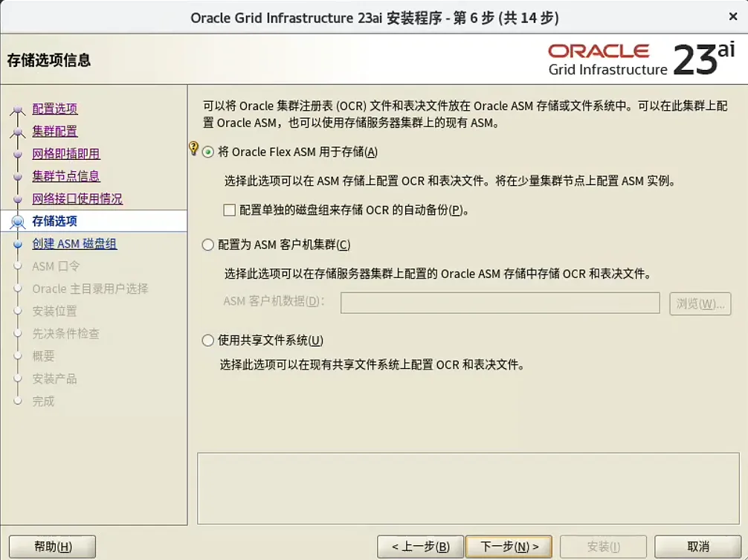
Task: Click inside the ASM 客户机数据 input field
Action: [x=500, y=303]
